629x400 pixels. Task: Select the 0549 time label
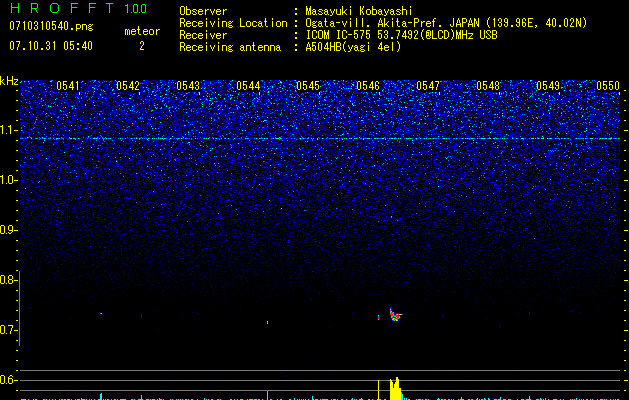click(548, 86)
